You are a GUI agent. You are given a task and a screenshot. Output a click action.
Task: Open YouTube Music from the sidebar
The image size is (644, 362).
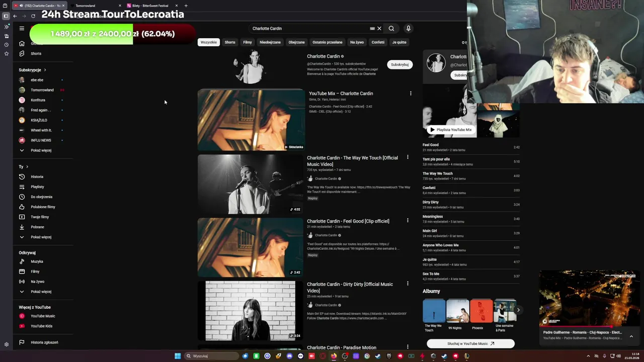(43, 316)
